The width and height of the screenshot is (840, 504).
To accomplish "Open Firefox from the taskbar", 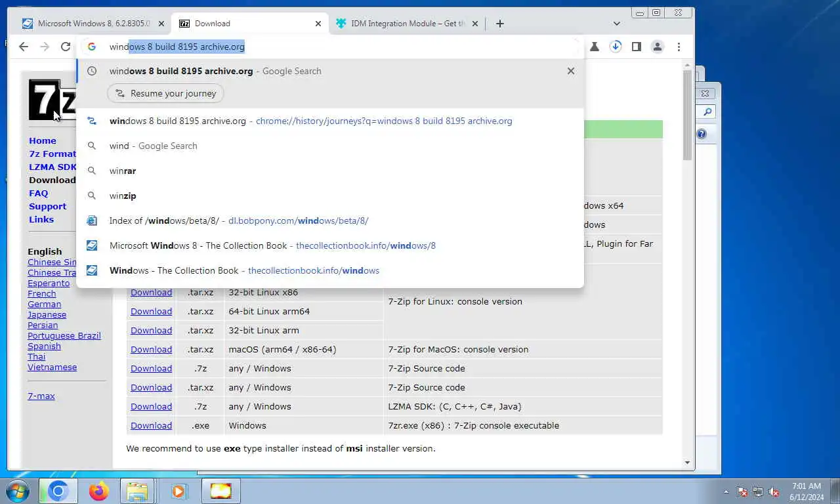I will pyautogui.click(x=99, y=491).
